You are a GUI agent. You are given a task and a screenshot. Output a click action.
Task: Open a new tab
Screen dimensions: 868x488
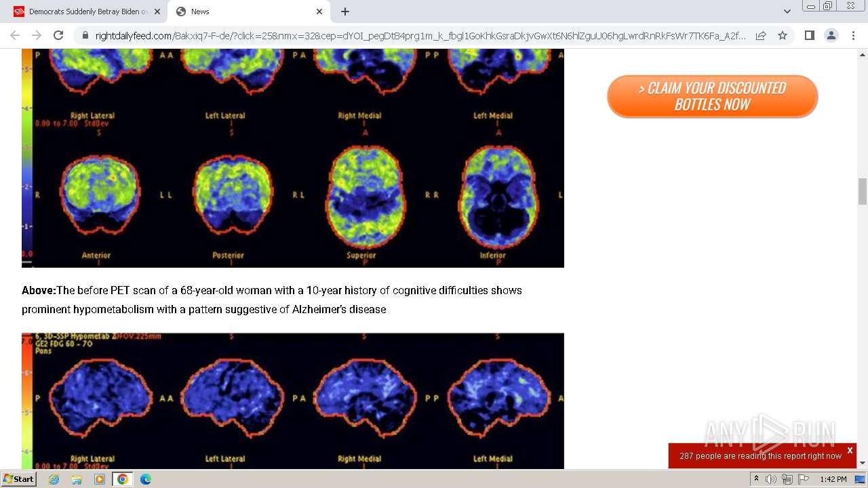coord(344,12)
